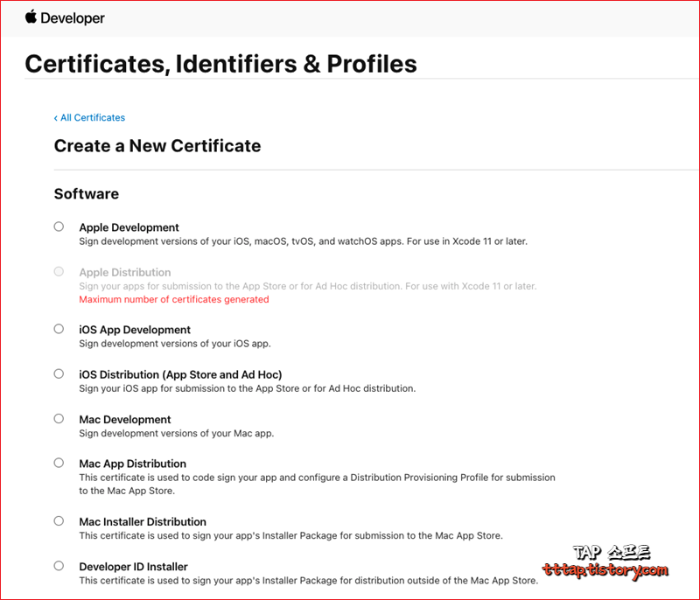Click the Apple Development label text
The image size is (700, 600).
point(129,227)
